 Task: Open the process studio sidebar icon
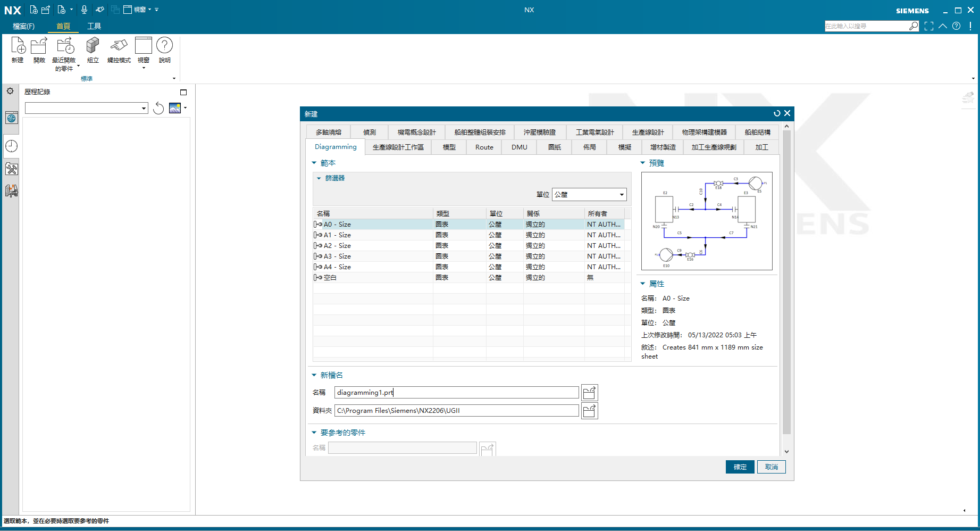pyautogui.click(x=12, y=190)
